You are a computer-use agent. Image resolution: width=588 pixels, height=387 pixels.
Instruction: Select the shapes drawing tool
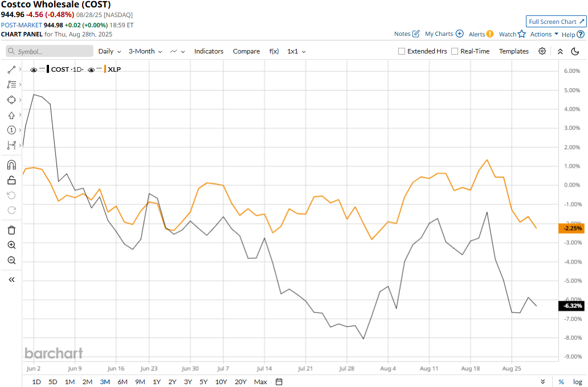11,100
